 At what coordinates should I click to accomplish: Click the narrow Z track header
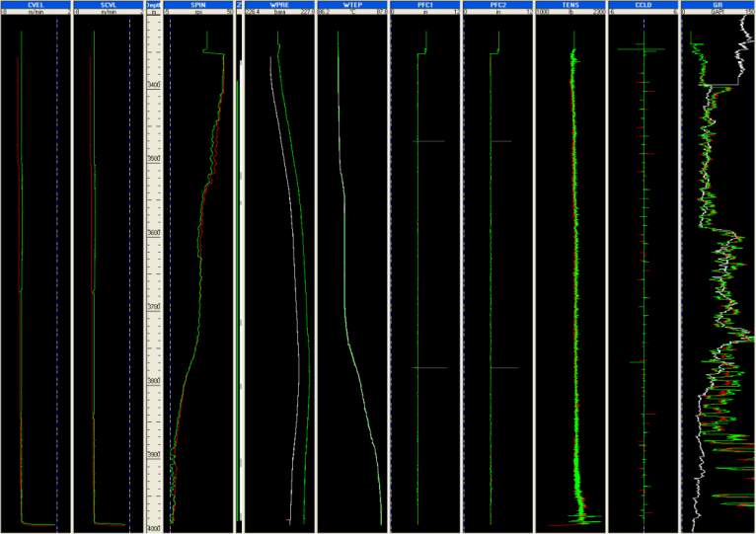coord(239,5)
